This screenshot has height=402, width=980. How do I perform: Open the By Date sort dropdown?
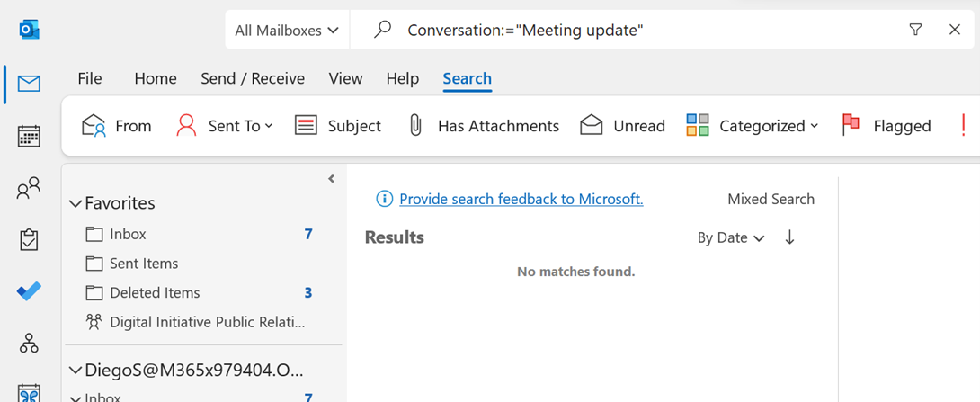[730, 237]
